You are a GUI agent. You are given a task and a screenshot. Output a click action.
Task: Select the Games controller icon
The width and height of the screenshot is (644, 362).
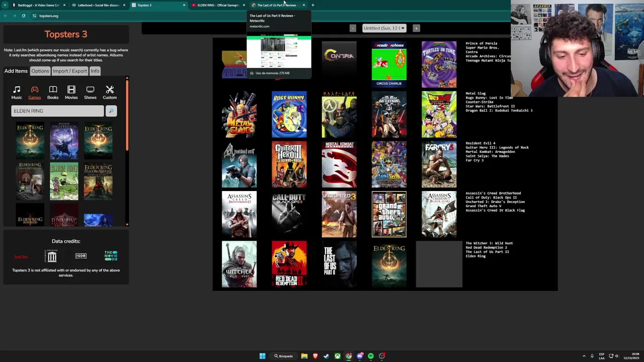[35, 89]
